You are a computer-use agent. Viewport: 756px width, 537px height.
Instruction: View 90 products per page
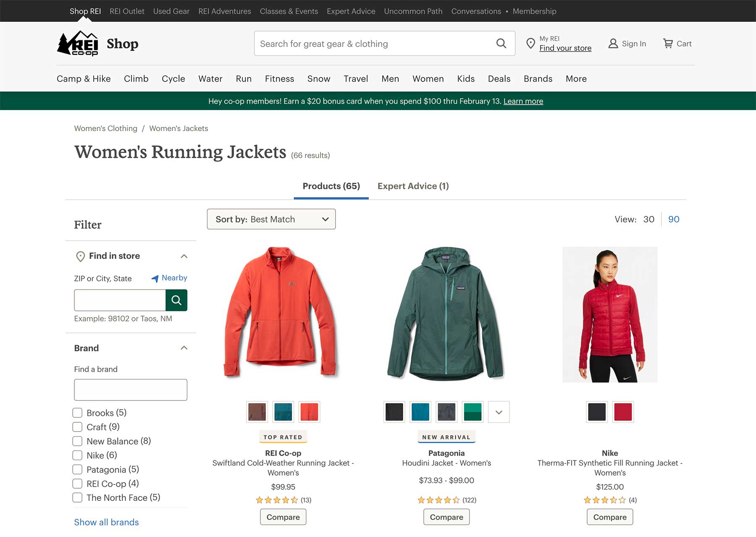coord(674,219)
